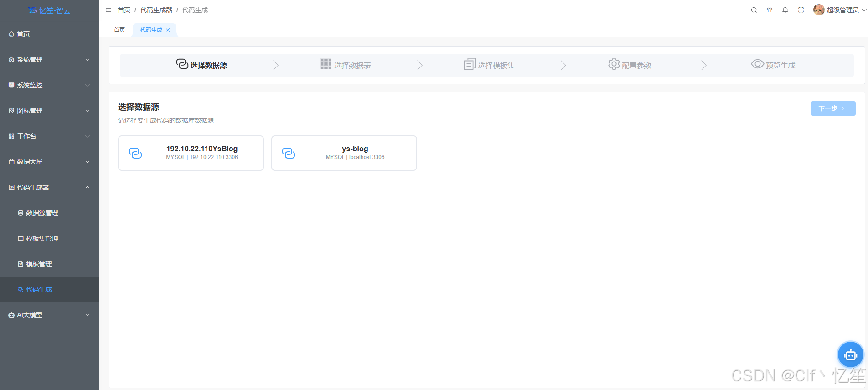
Task: Click the 选择数据表 grid step icon
Action: [326, 64]
